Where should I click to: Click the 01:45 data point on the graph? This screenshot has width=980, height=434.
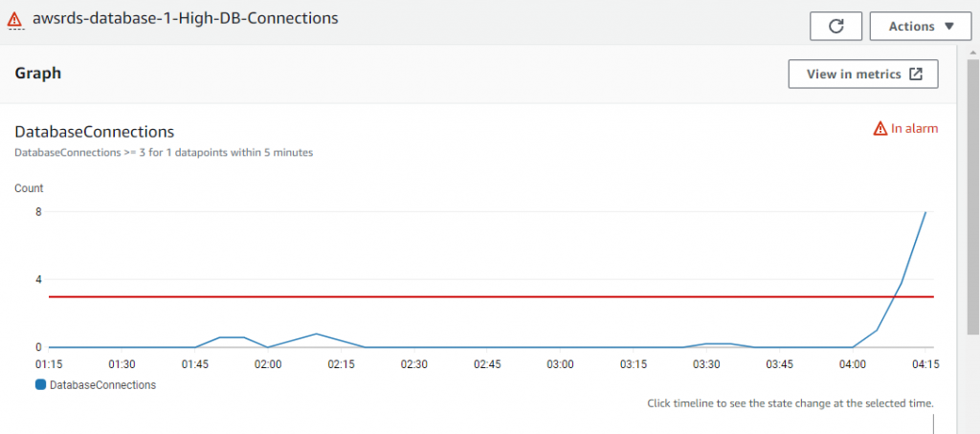[195, 347]
